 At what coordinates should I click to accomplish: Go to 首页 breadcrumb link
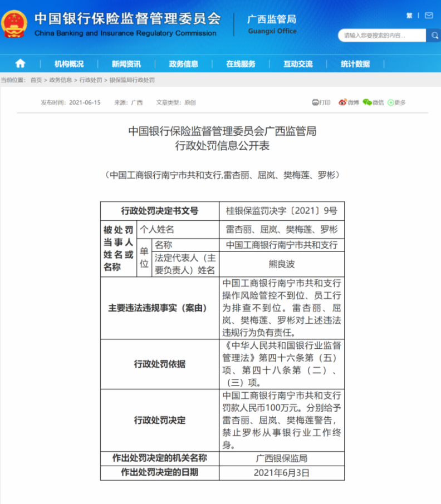36,80
